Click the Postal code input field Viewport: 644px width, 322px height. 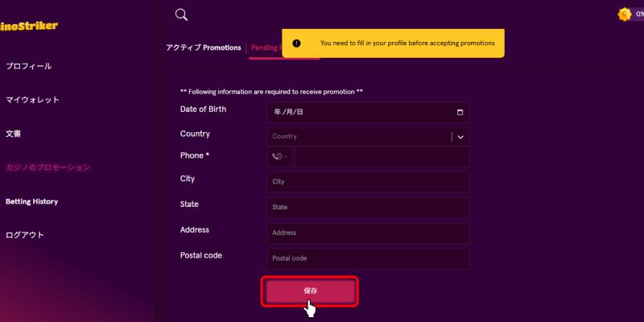(369, 258)
